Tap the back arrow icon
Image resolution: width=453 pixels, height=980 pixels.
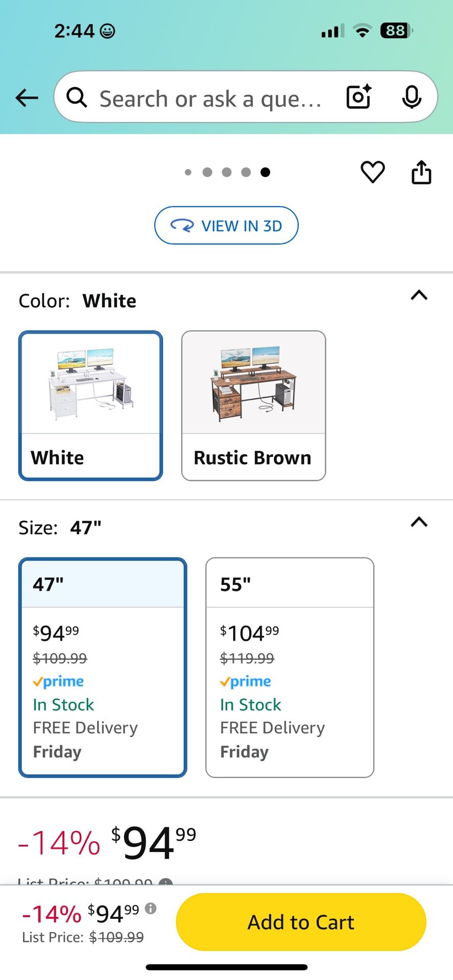[27, 97]
